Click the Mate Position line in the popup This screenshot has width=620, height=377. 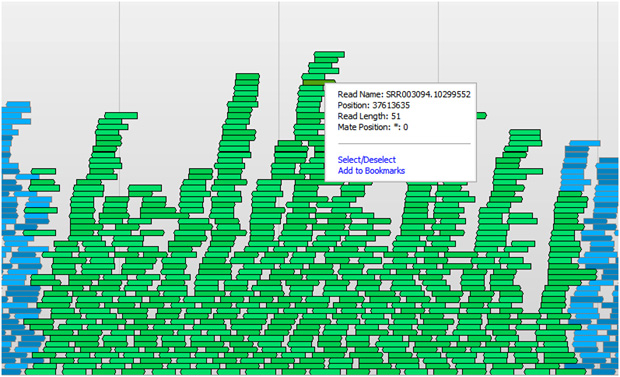point(373,127)
